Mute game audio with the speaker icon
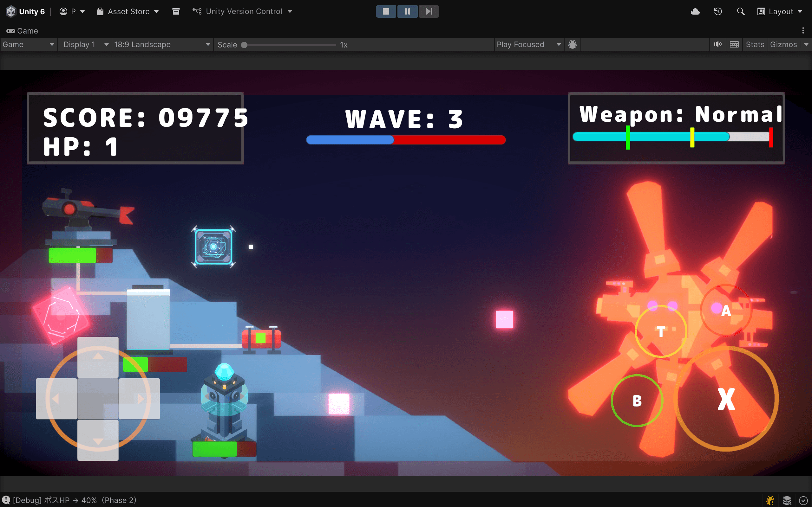 point(718,44)
